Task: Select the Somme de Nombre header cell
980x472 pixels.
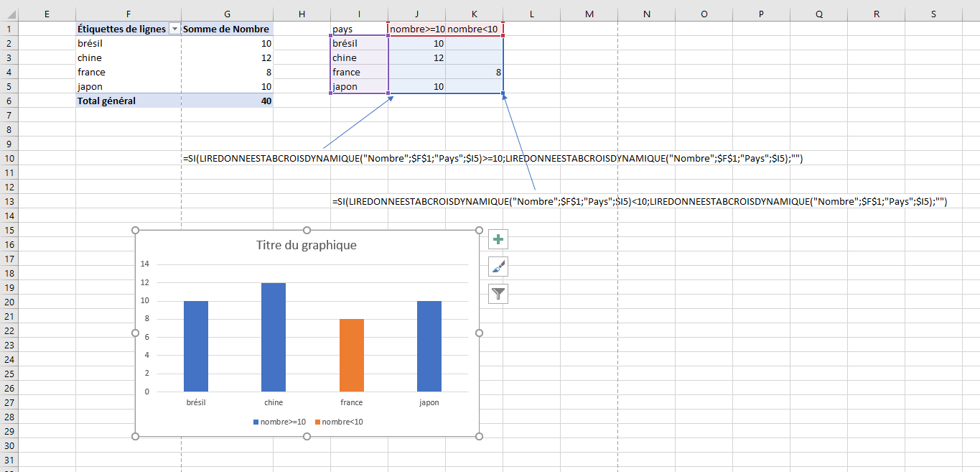Action: [227, 29]
